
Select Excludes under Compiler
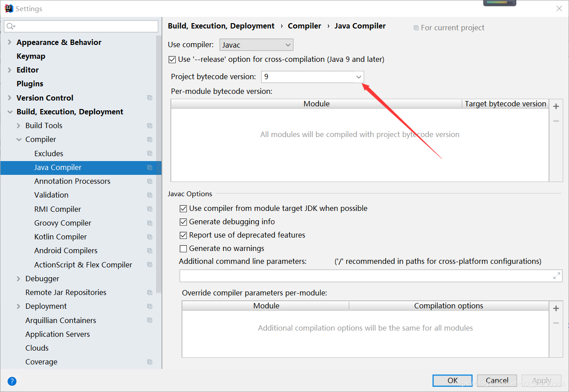pyautogui.click(x=48, y=154)
